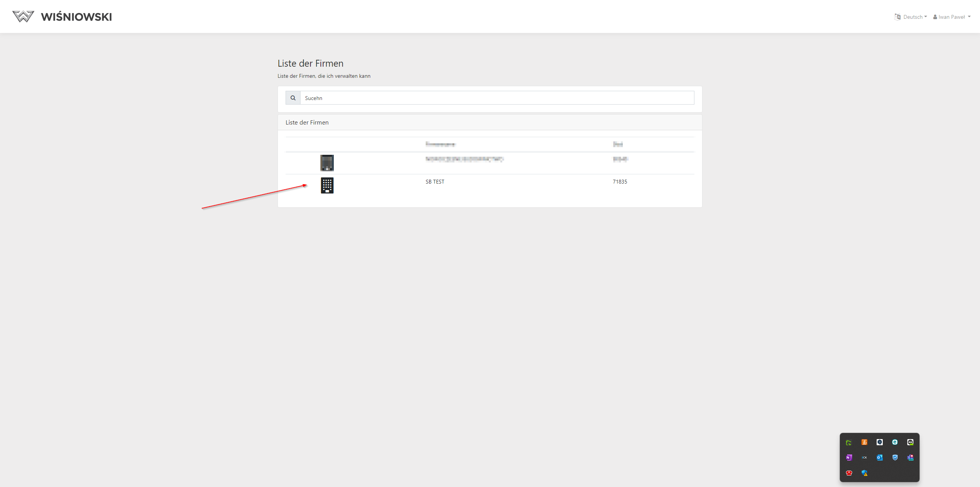Click company number 71835
The height and width of the screenshot is (487, 980).
[620, 182]
